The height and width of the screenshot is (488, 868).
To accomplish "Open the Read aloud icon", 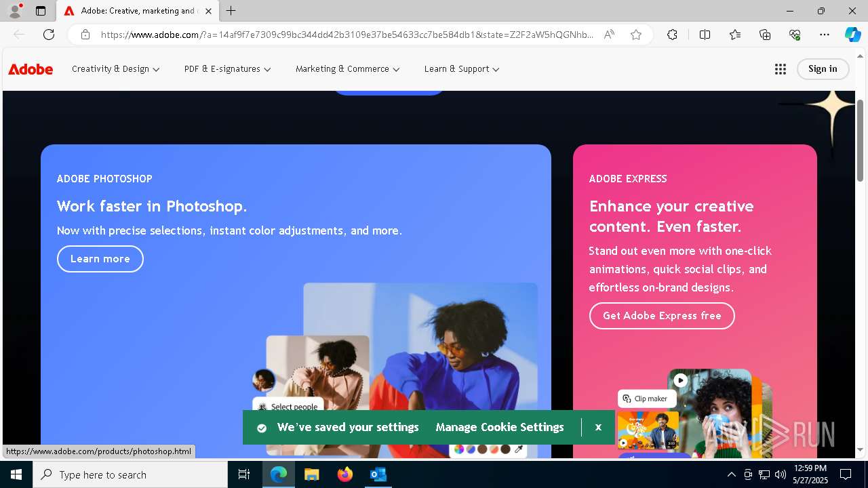I will [x=609, y=35].
